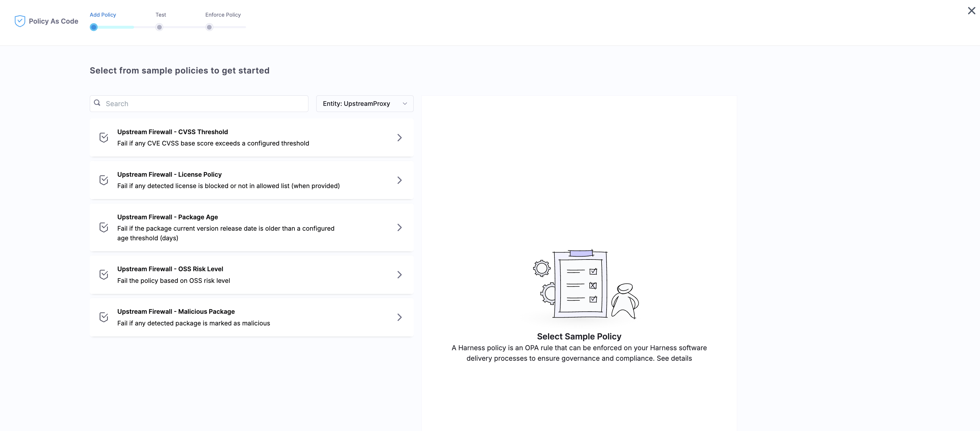The height and width of the screenshot is (431, 980).
Task: Click the Malicious Package check icon
Action: point(104,317)
